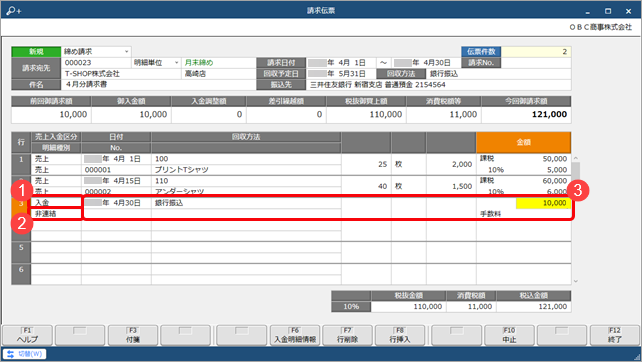The image size is (642, 362).
Task: Click the 伝票件数 value field
Action: 536,52
